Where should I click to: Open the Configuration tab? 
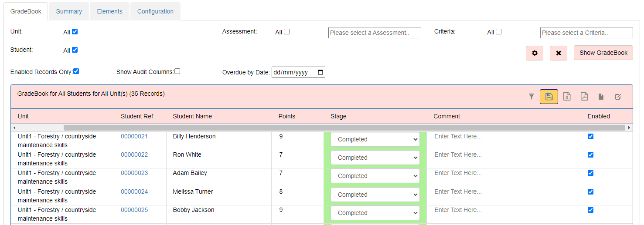point(155,11)
